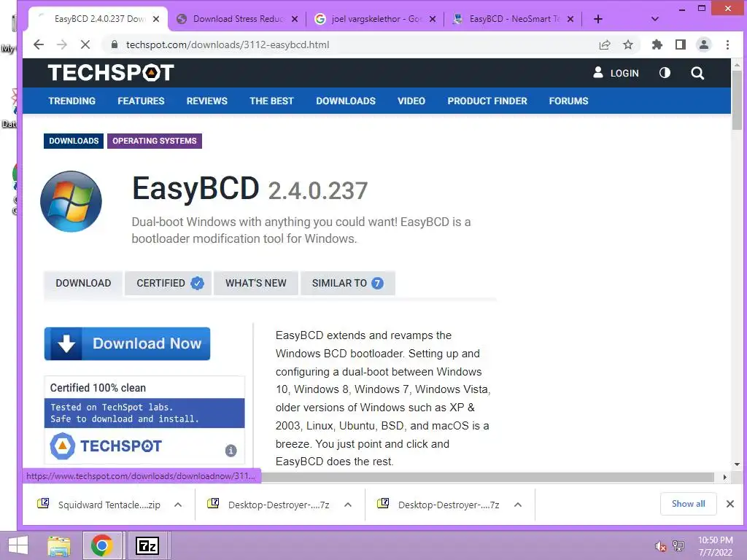Screen dimensions: 747x560
Task: Open the FEATURES section
Action: pos(141,101)
